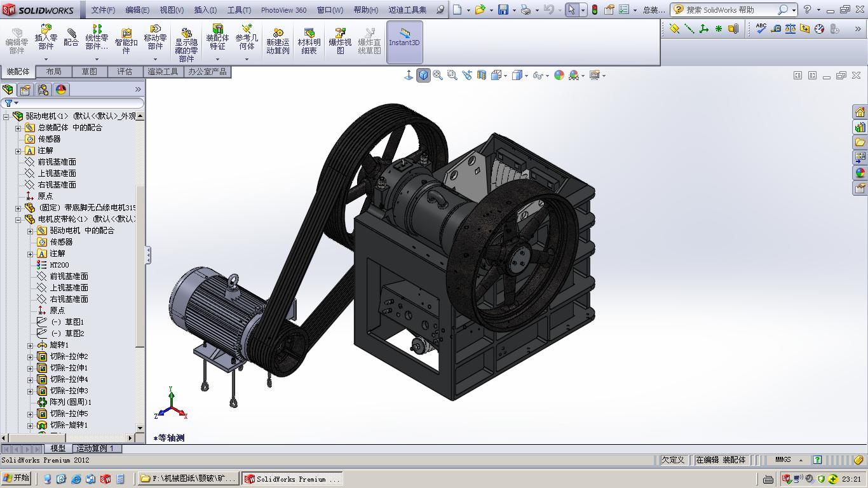Open the ConfigurationManager tab icon
Viewport: 868px width, 488px height.
[x=43, y=90]
